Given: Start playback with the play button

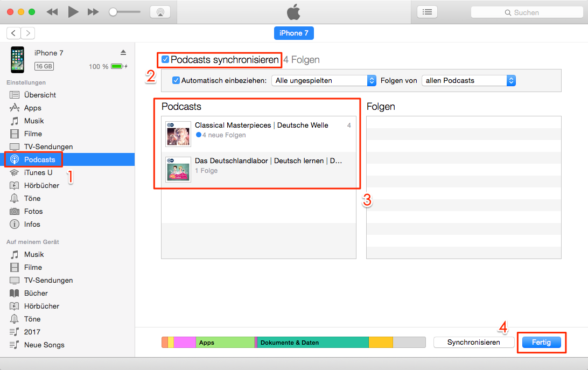Looking at the screenshot, I should (73, 12).
